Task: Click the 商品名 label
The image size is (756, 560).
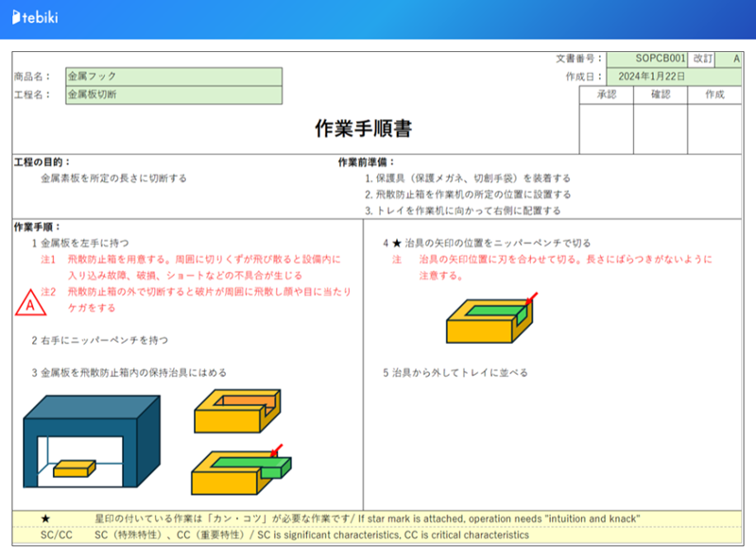Action: coord(32,76)
